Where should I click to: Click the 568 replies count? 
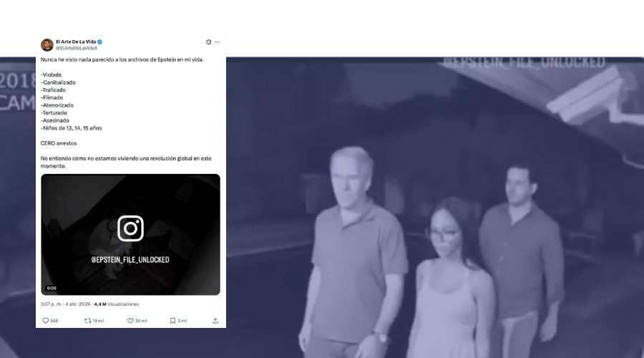(x=54, y=321)
